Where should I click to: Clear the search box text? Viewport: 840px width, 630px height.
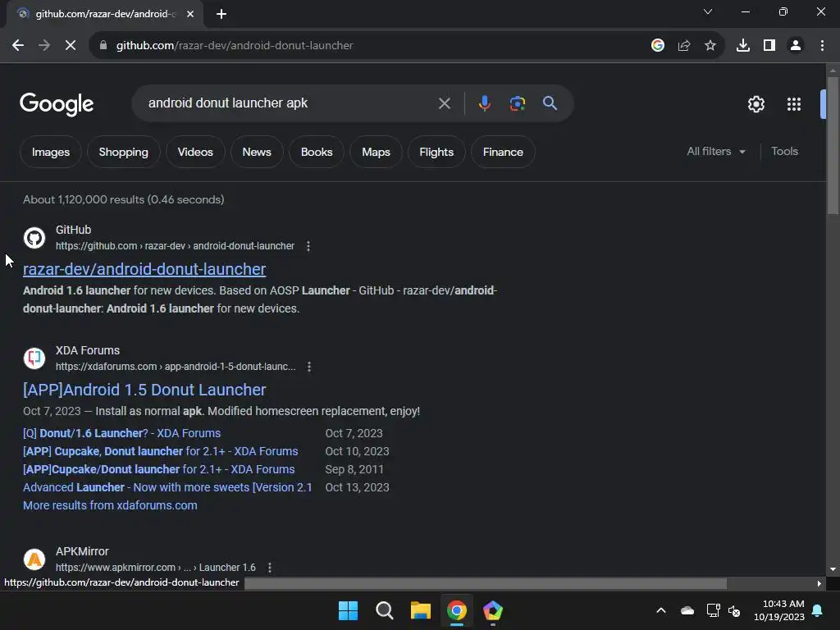pyautogui.click(x=444, y=103)
